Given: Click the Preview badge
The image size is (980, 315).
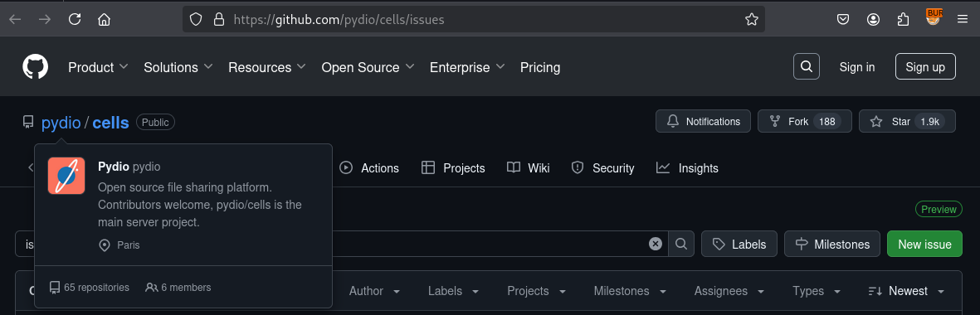Looking at the screenshot, I should (939, 210).
